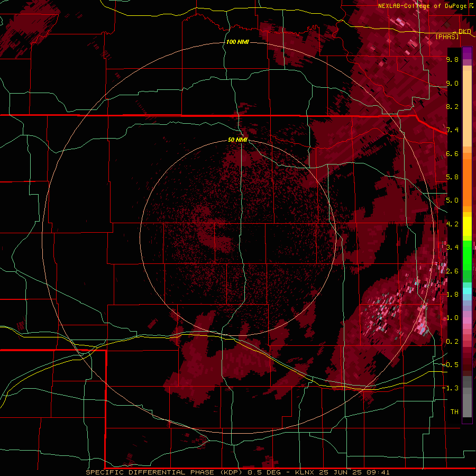Screen dimensions: 476x476
Task: Click the 2.6 scale label
Action: pyautogui.click(x=452, y=271)
